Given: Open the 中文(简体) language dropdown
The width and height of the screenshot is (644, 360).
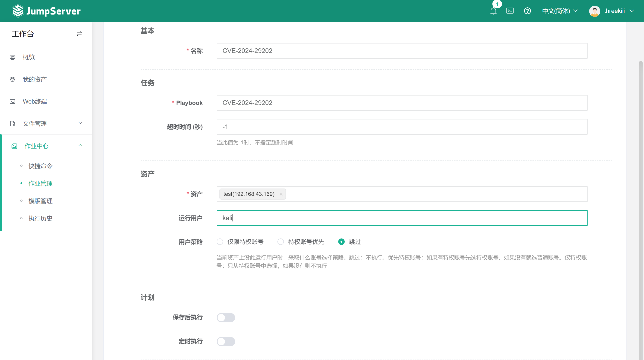Looking at the screenshot, I should (559, 11).
